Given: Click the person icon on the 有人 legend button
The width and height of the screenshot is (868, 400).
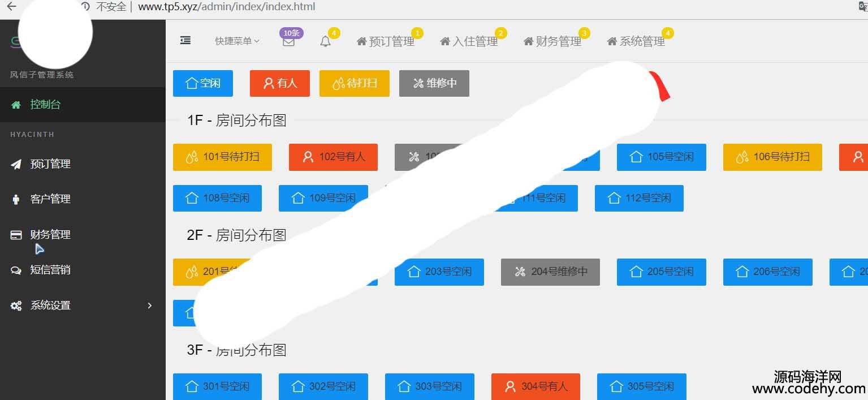Looking at the screenshot, I should [x=269, y=83].
